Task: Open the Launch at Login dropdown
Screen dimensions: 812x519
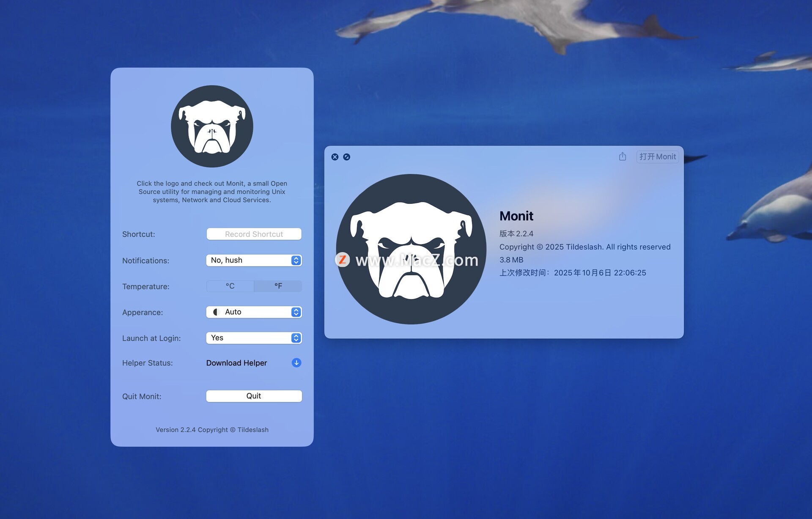Action: click(254, 338)
